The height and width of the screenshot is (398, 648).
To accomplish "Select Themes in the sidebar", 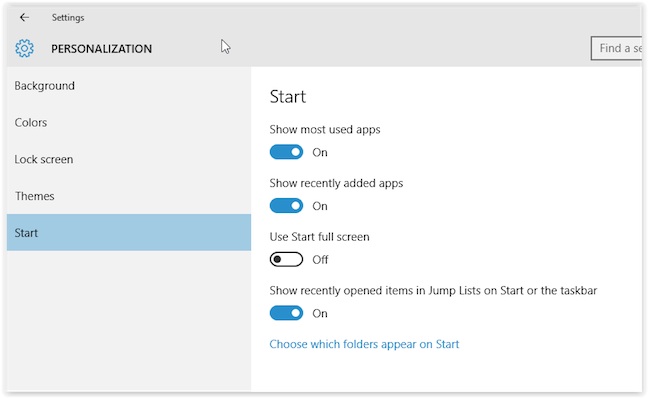I will pos(129,196).
